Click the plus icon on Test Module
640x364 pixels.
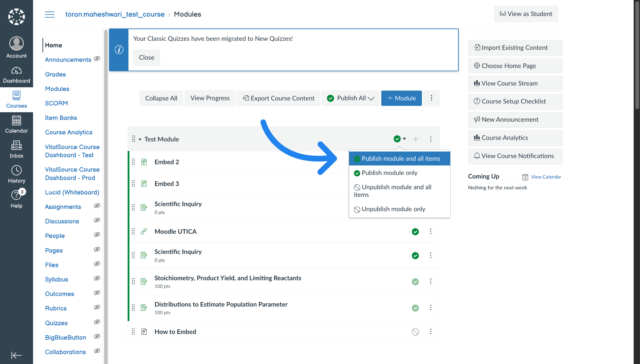tap(416, 139)
